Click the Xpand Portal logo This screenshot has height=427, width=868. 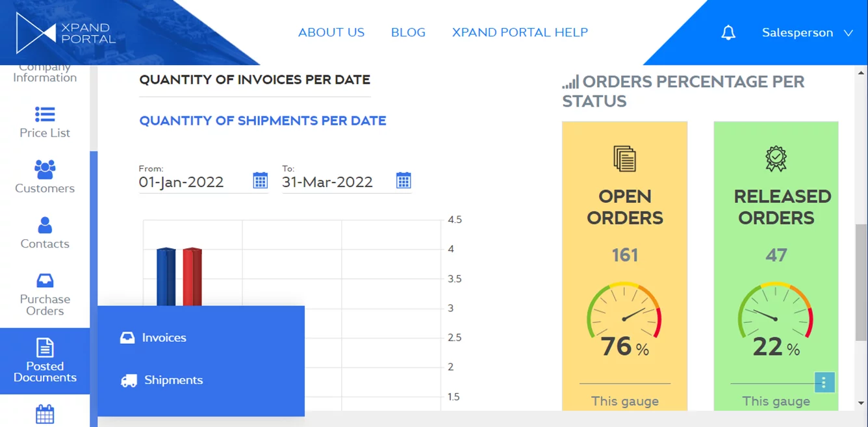[66, 32]
